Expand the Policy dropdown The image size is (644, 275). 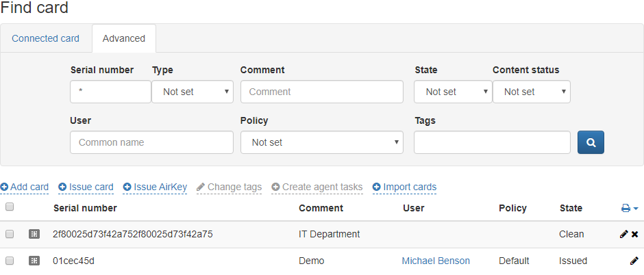(x=321, y=142)
